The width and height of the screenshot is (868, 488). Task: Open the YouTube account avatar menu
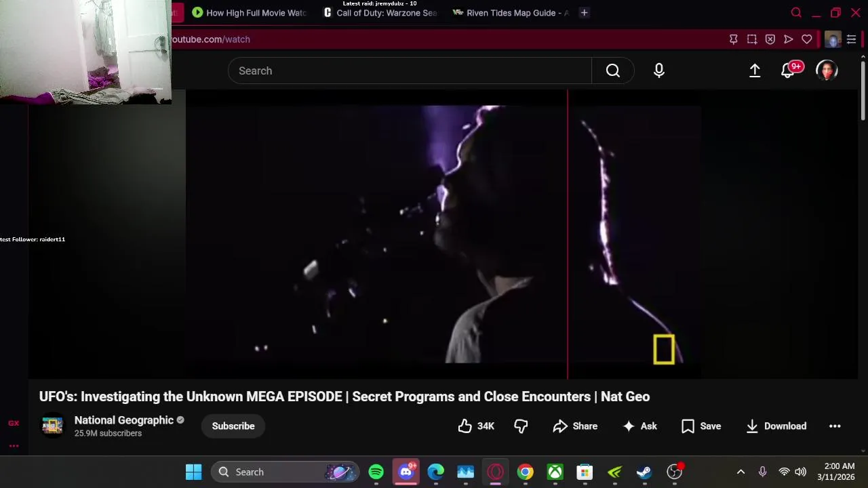point(827,70)
